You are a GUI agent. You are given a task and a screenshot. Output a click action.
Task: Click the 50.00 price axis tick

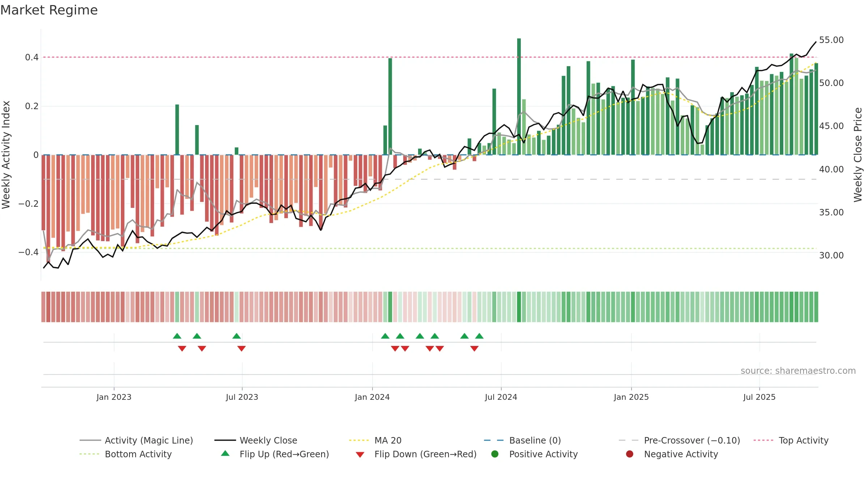click(831, 83)
